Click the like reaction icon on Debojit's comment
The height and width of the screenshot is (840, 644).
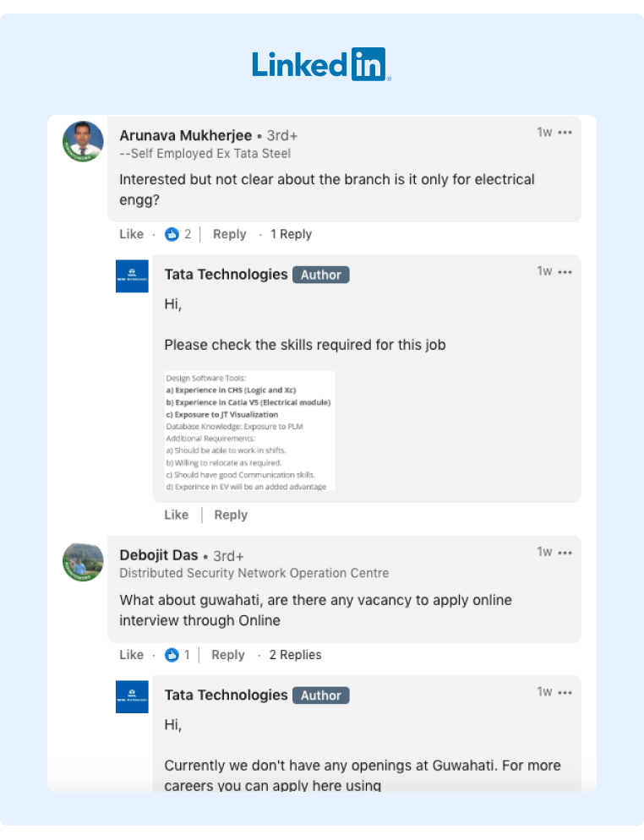[x=172, y=655]
